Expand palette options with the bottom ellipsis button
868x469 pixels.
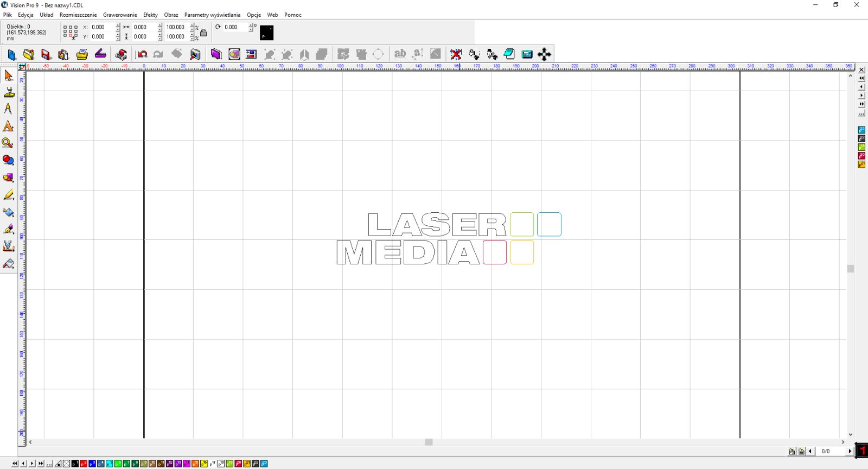(49, 464)
